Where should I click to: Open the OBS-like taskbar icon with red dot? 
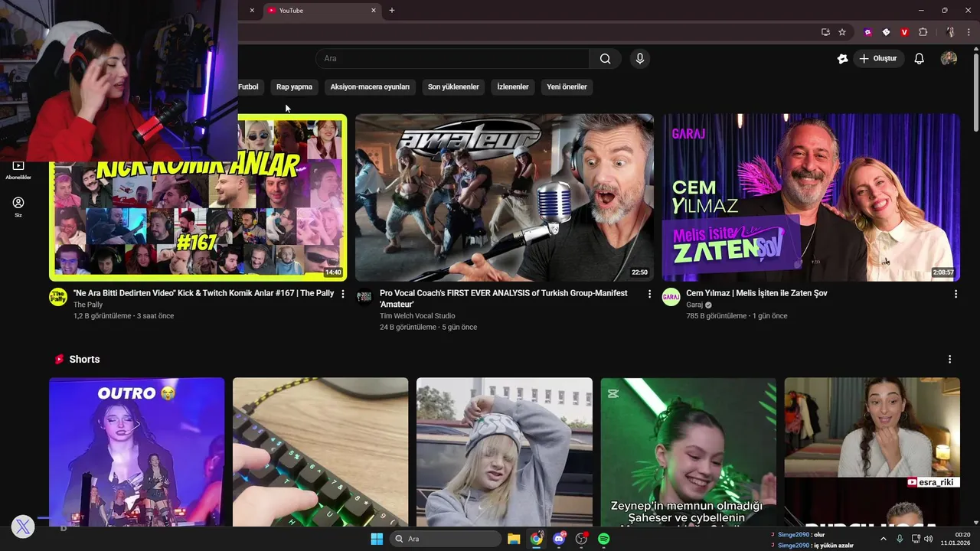581,539
